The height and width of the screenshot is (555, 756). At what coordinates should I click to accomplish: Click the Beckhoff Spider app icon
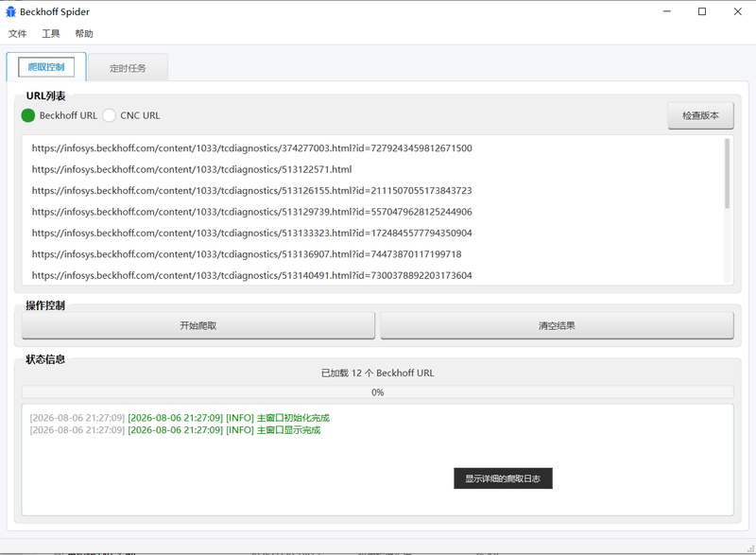click(x=10, y=11)
